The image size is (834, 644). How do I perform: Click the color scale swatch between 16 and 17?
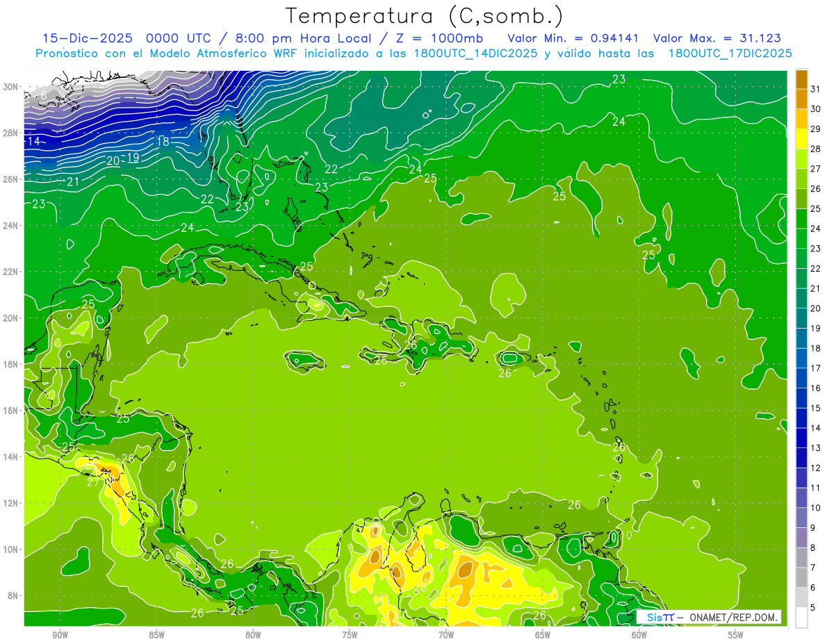pos(801,378)
